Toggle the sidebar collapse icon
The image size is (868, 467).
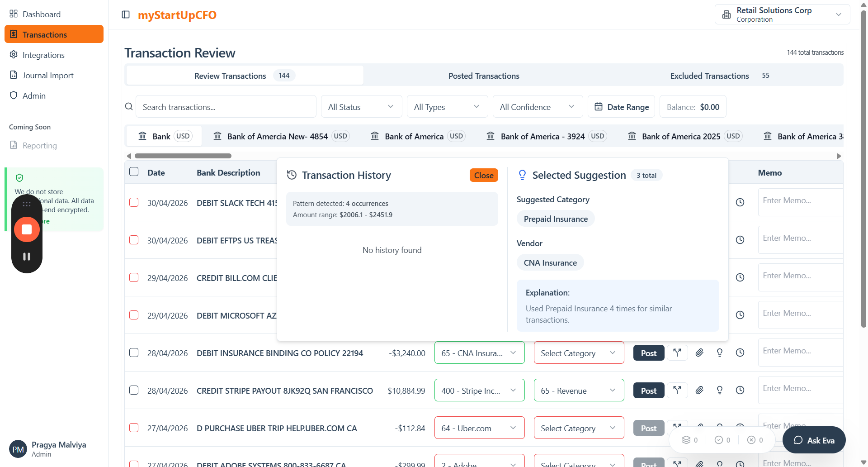(126, 15)
